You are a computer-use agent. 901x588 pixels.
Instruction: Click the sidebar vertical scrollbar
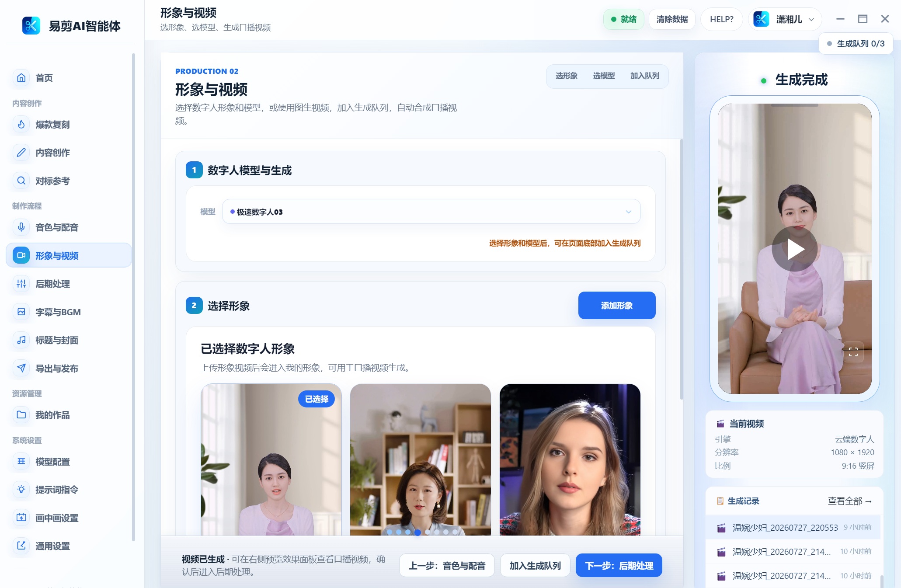pyautogui.click(x=133, y=297)
